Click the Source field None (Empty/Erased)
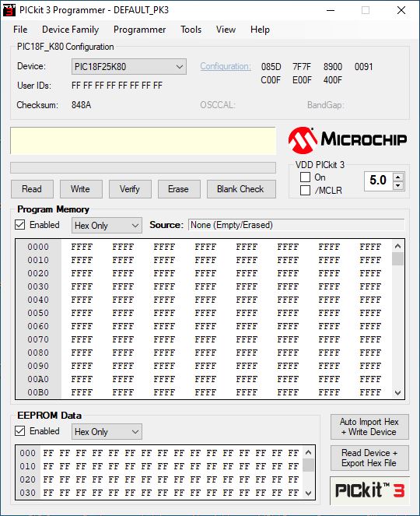The image size is (420, 516). tap(296, 225)
